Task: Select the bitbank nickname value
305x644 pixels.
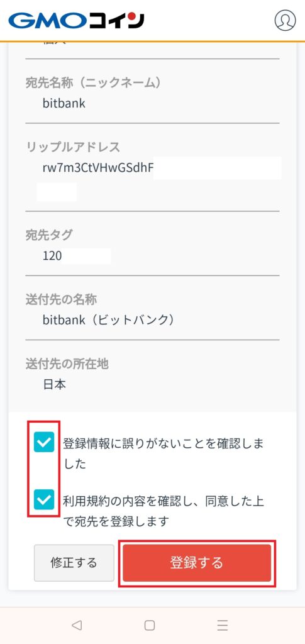Action: tap(64, 103)
